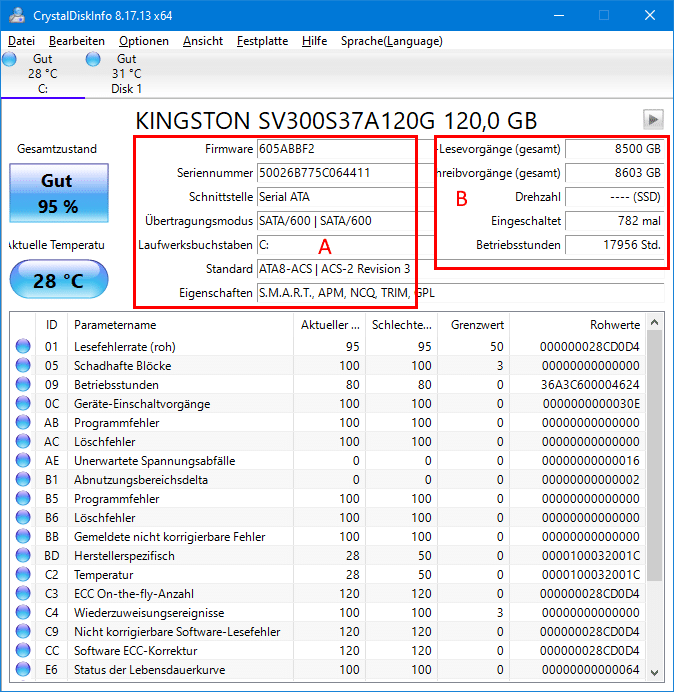Click scrollbar up arrow in SMART list
Viewport: 674px width, 692px height.
(x=655, y=323)
